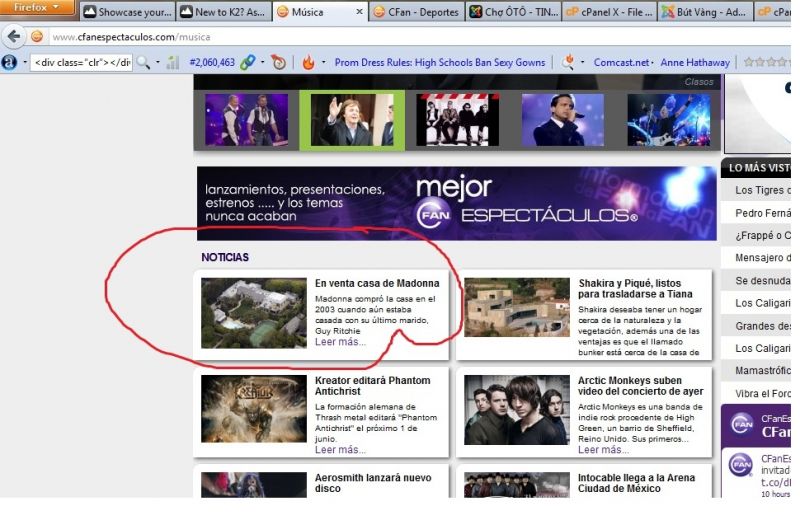Expand the Alexa logo dropdown arrow
Screen dimensions: 800x520
tap(24, 62)
